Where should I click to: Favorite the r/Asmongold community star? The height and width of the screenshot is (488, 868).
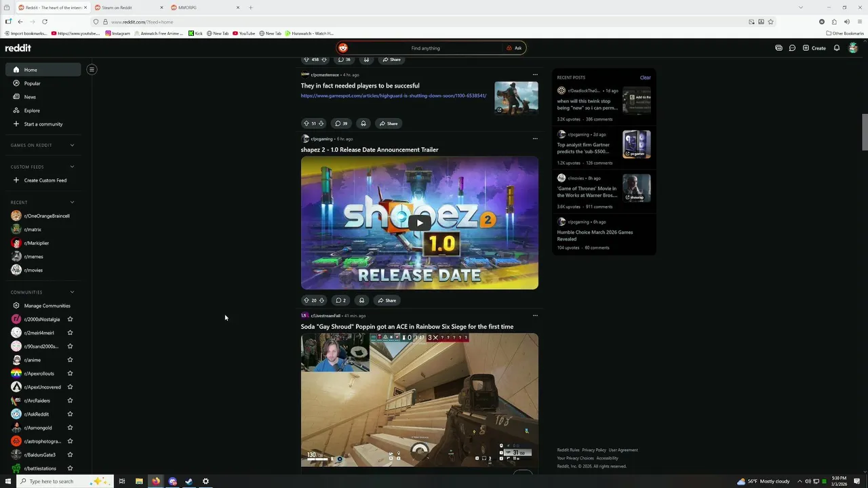point(70,428)
